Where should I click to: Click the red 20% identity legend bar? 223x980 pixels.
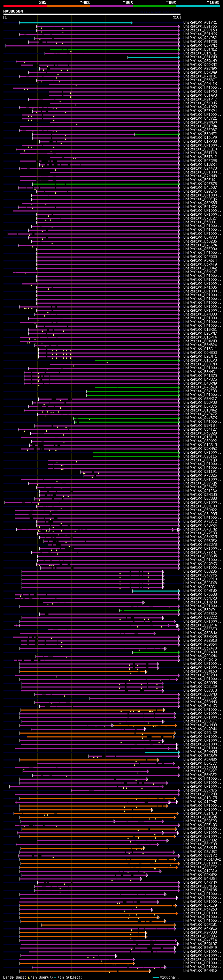tap(25, 6)
